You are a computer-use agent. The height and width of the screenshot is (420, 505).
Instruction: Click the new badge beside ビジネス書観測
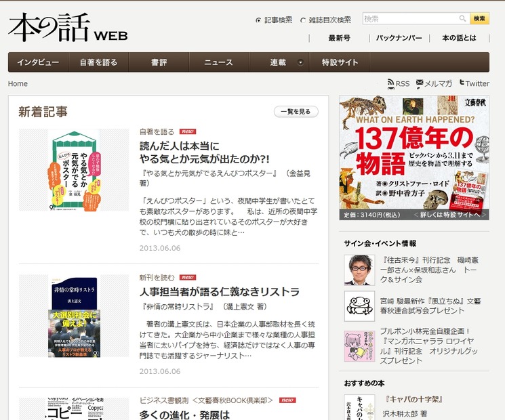click(287, 400)
